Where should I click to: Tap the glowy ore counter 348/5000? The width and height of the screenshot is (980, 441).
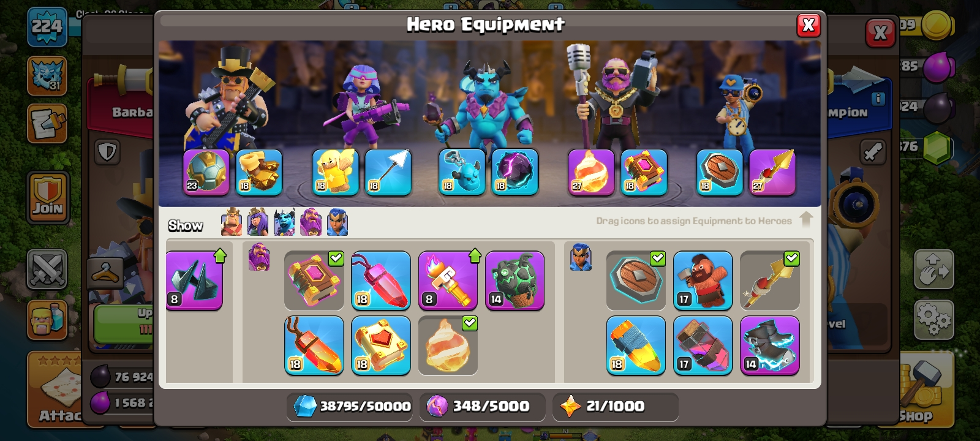tap(482, 406)
